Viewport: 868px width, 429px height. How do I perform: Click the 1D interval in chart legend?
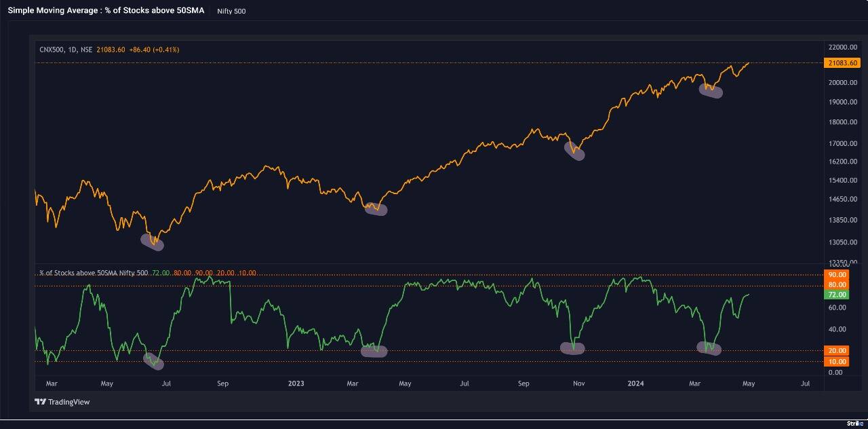click(73, 50)
